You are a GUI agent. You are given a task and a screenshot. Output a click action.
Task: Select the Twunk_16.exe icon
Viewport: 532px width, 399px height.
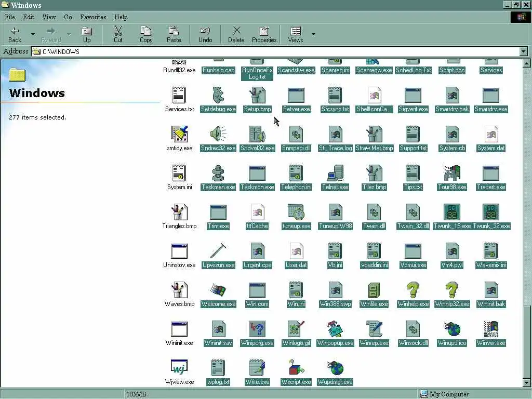(452, 212)
